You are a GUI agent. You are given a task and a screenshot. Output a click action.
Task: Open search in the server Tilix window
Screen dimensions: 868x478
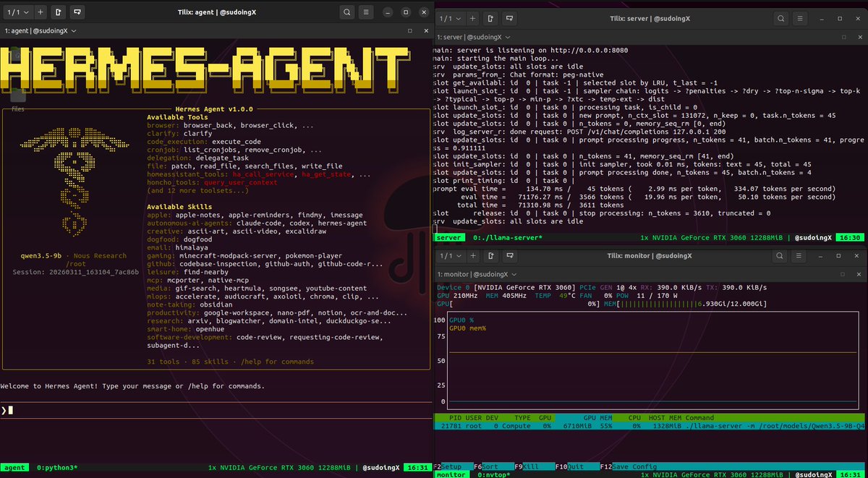pos(781,18)
